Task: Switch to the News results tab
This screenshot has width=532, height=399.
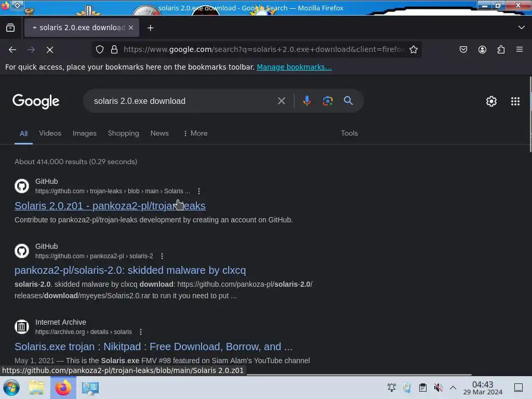Action: [x=159, y=134]
